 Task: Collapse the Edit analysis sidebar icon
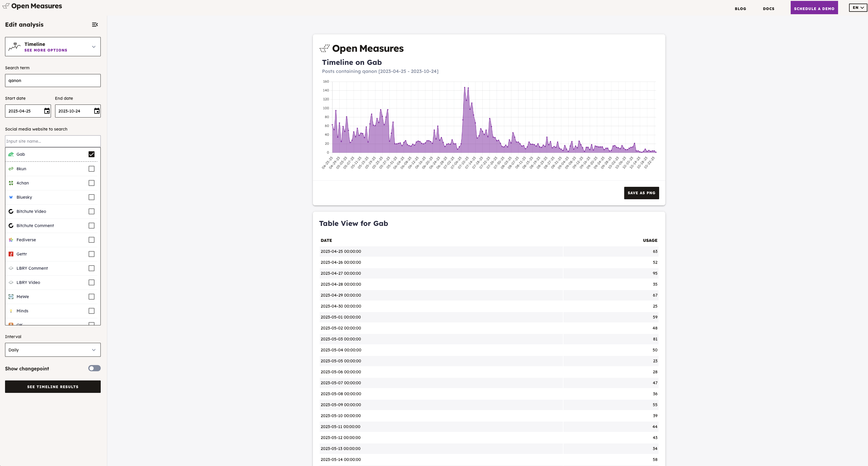(x=95, y=25)
